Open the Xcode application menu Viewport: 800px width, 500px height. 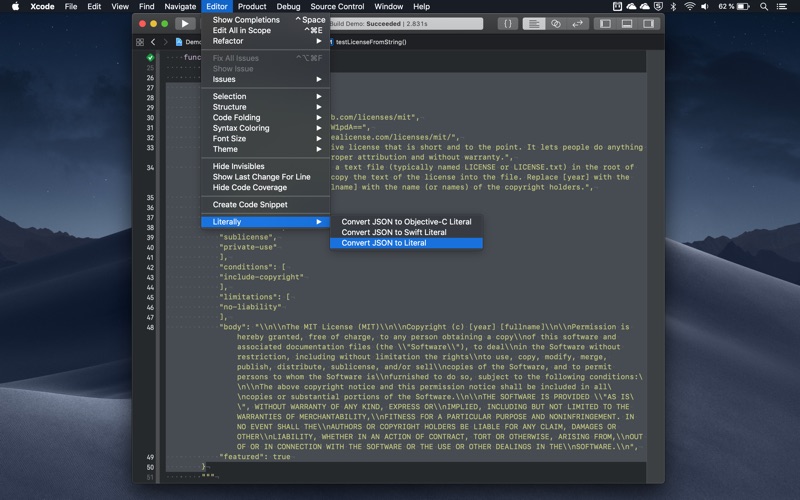pos(42,6)
